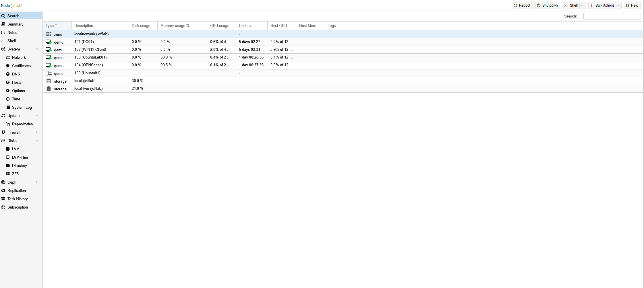Viewport: 644px width, 288px height.
Task: Click the Replication retweet icon
Action: click(x=3, y=191)
